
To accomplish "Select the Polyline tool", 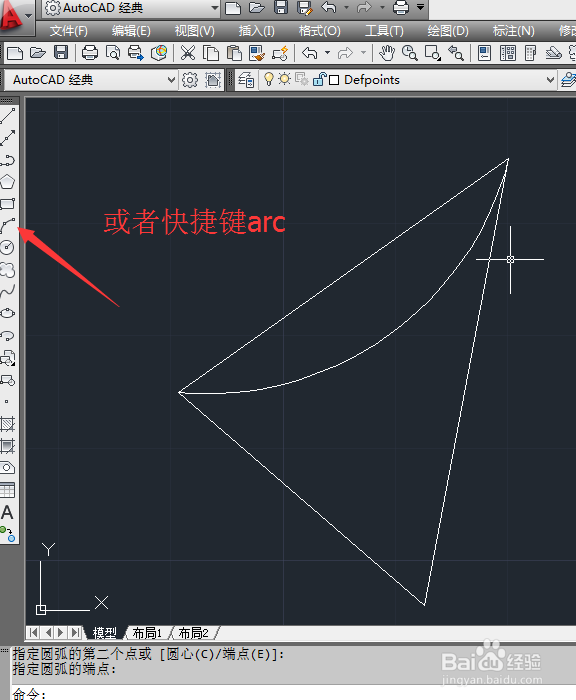I will (8, 160).
